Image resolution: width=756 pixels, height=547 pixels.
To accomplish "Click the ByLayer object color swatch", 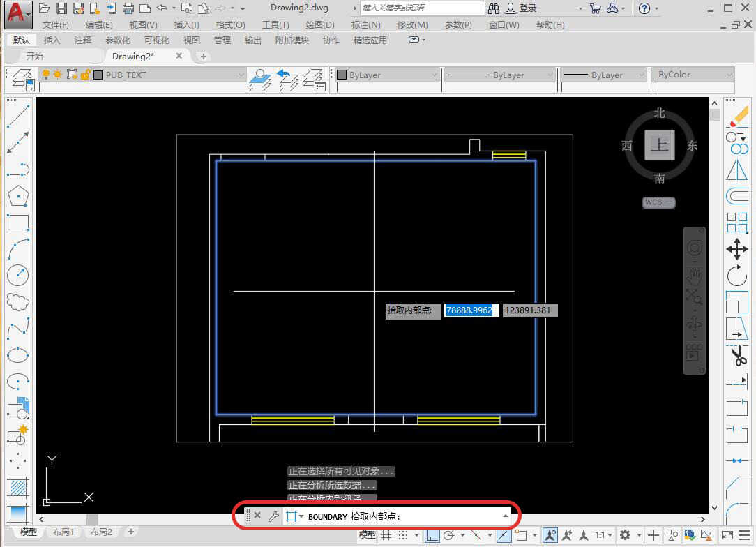I will [x=342, y=75].
